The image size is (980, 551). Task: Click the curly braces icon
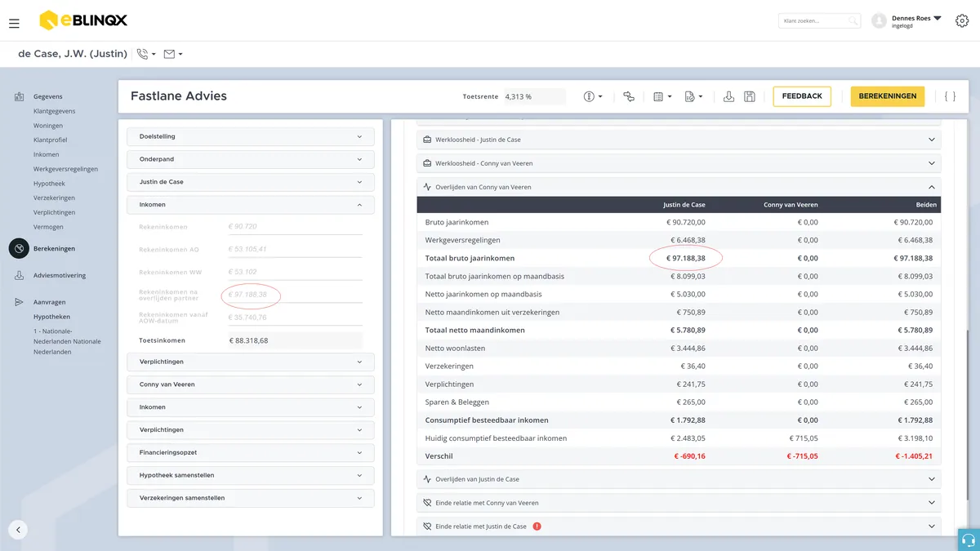tap(950, 96)
